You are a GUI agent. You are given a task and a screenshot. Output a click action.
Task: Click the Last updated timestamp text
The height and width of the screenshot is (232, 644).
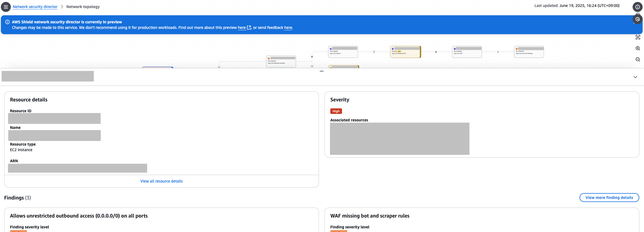[x=577, y=6]
